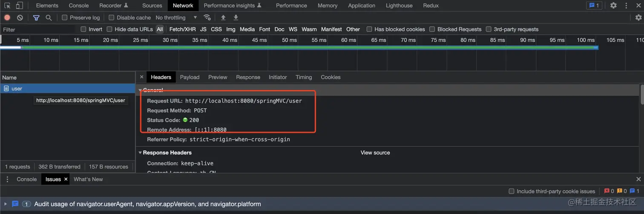Open the Redux tab
This screenshot has width=644, height=214.
431,6
